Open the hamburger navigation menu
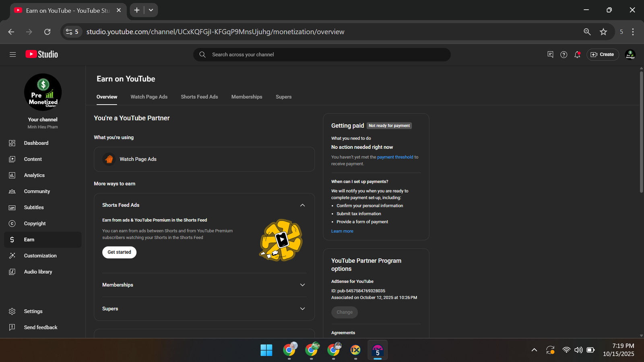The image size is (644, 362). click(12, 54)
